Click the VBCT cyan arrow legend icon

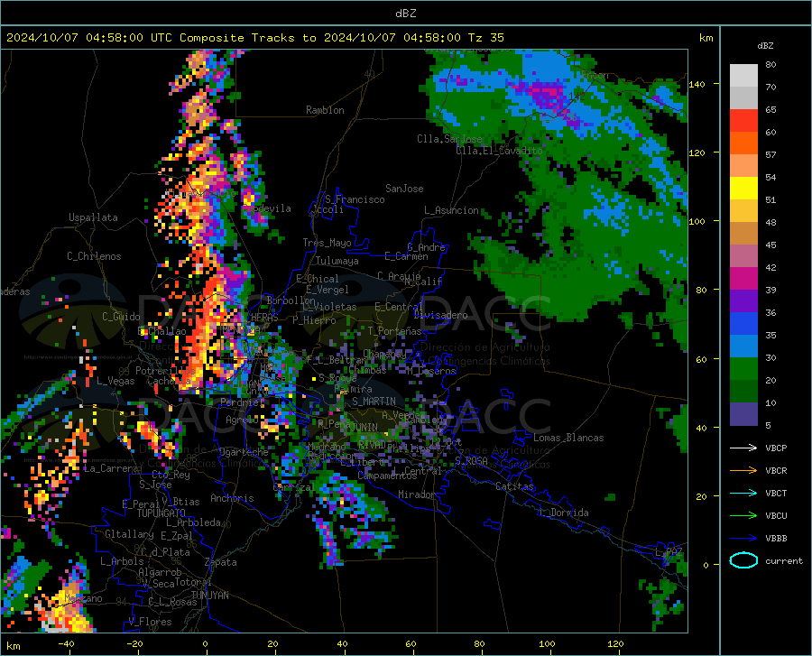(x=743, y=493)
